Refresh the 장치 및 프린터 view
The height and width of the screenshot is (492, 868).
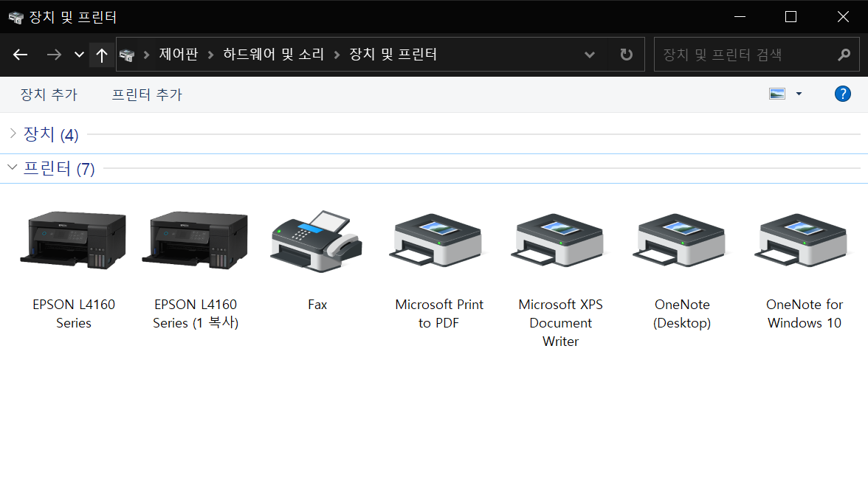coord(626,55)
